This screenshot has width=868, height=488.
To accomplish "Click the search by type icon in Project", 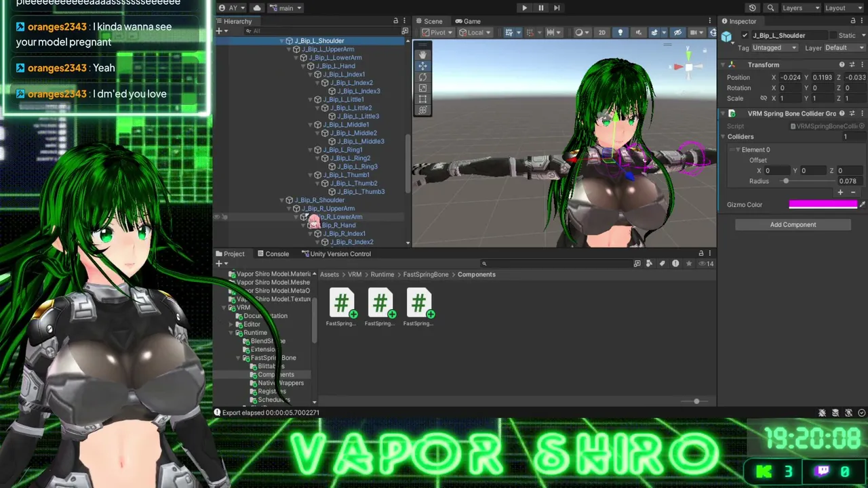I will click(x=650, y=264).
